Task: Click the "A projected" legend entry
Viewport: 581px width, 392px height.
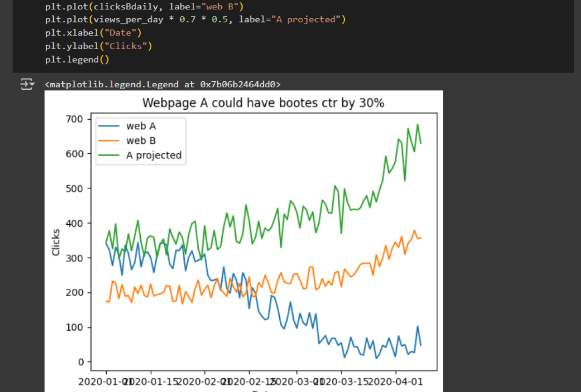Action: (x=154, y=155)
